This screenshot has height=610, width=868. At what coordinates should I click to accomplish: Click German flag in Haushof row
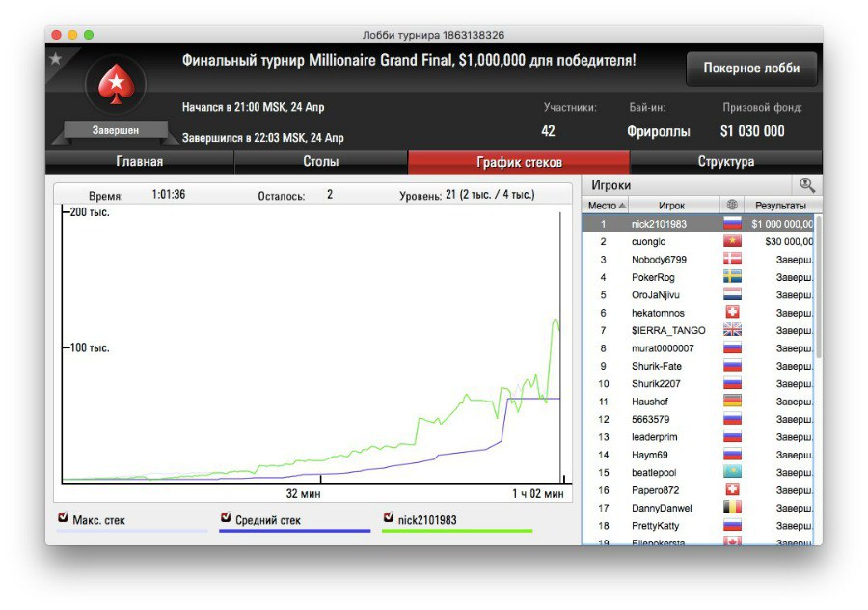[x=732, y=402]
